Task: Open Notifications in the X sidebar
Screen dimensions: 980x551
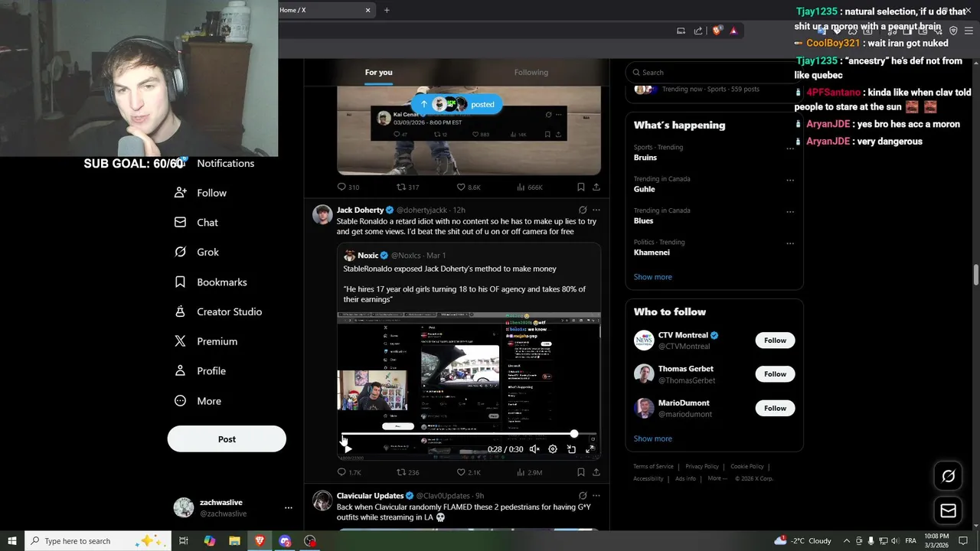Action: (225, 163)
